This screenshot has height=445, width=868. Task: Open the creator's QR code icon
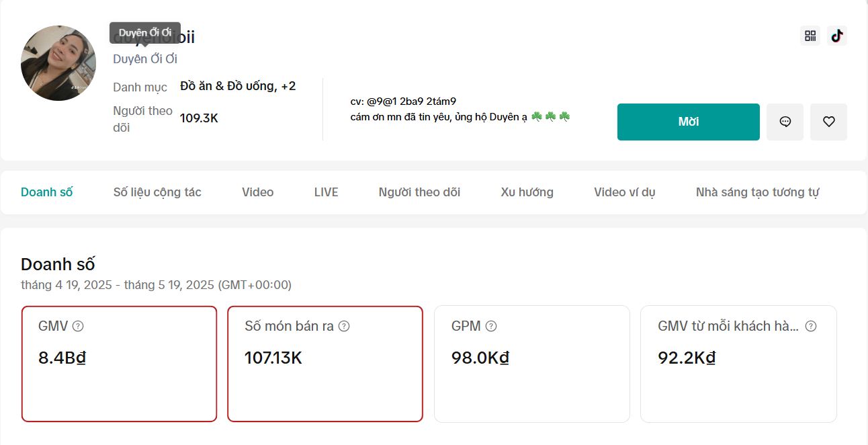tap(810, 36)
